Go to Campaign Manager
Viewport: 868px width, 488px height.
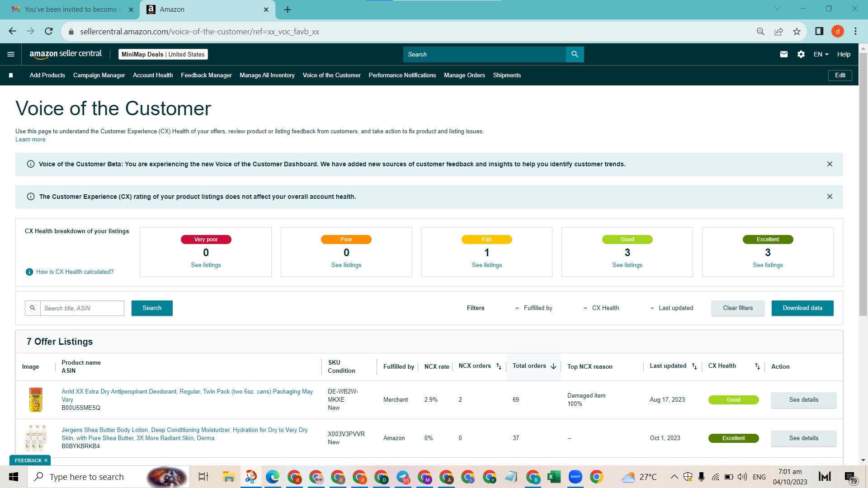[x=99, y=75]
